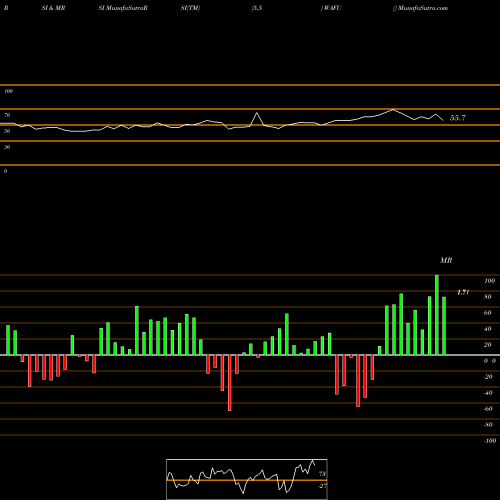
Task: Click the RSI 70 level axis label
Action: (7, 115)
